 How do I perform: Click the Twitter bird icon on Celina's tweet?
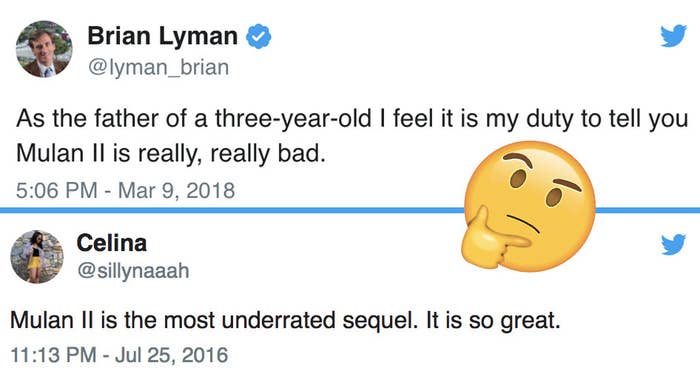[x=673, y=244]
